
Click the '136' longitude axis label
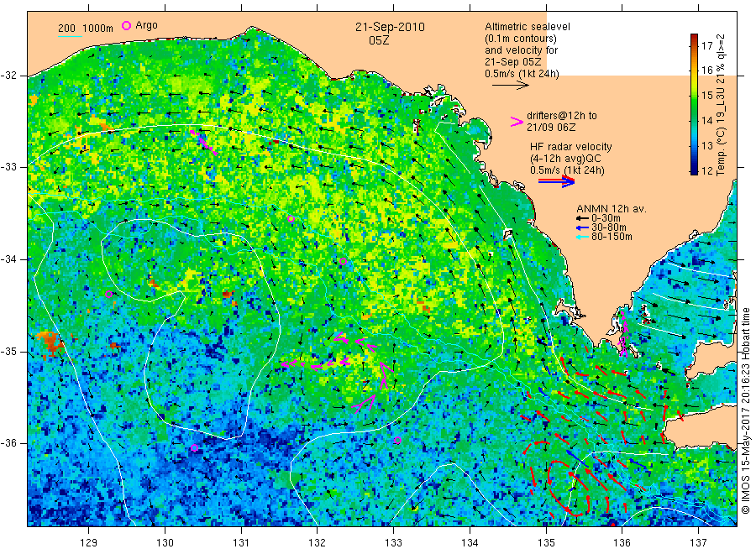[x=622, y=543]
